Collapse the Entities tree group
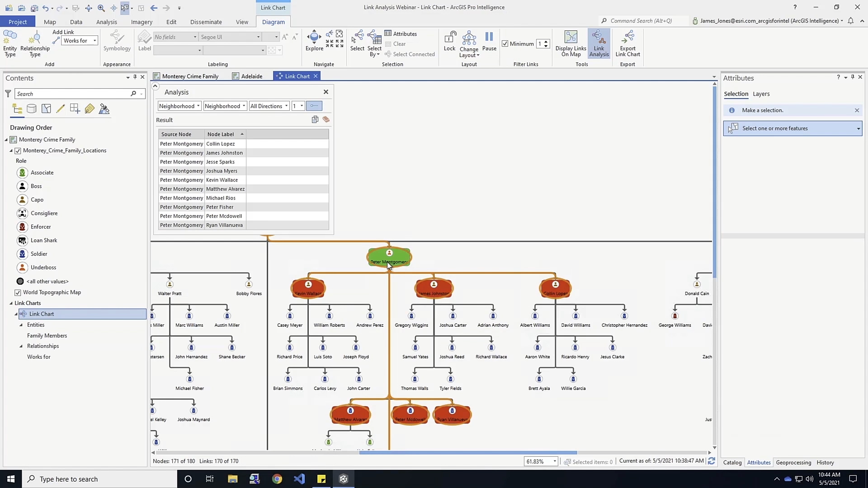The width and height of the screenshot is (868, 488). (21, 325)
